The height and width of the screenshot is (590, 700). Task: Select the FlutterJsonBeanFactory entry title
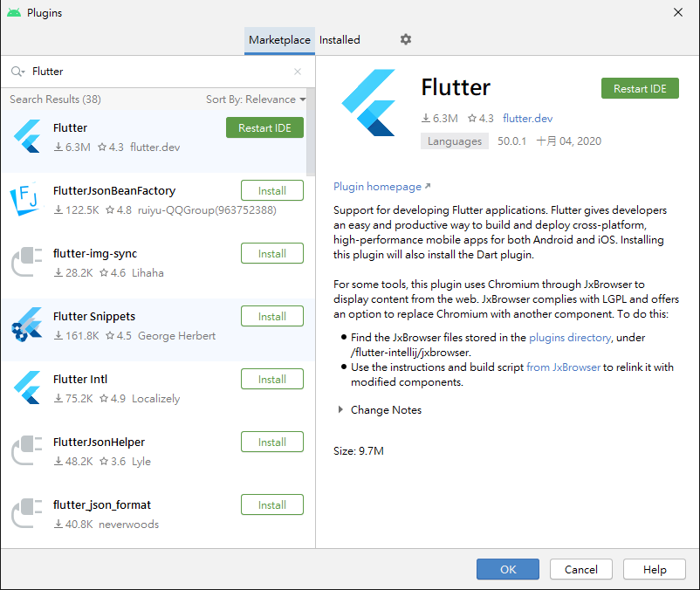(114, 190)
